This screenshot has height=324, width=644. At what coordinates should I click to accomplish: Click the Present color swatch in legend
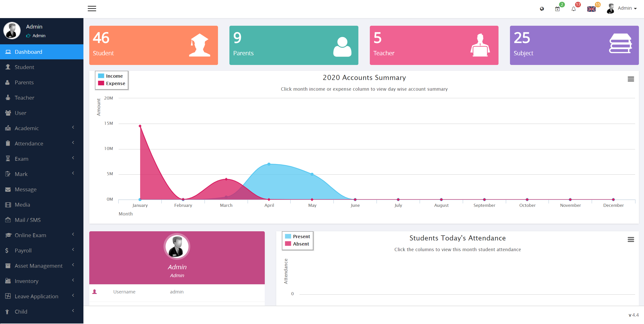click(x=288, y=236)
